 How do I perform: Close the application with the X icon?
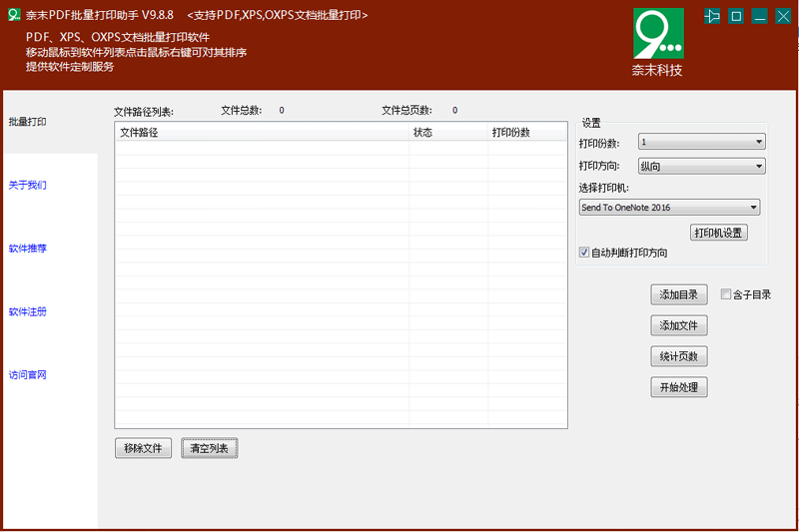[x=784, y=16]
